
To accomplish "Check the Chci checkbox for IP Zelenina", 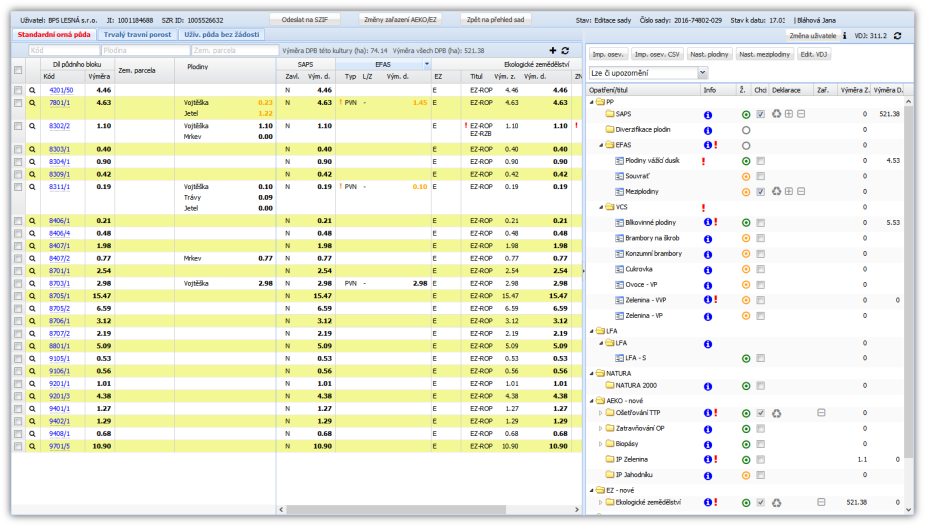I will coord(761,459).
